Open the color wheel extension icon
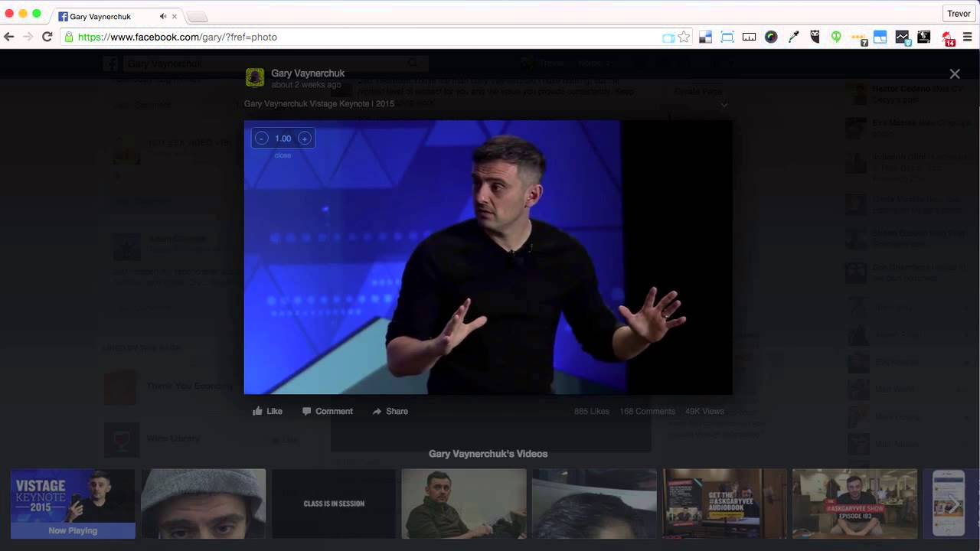Screen dimensions: 980x551 (x=771, y=37)
